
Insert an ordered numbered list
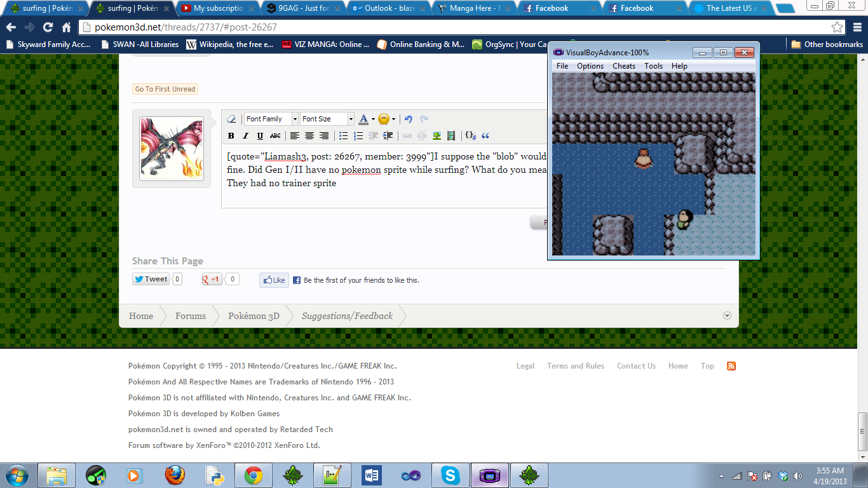tap(358, 135)
